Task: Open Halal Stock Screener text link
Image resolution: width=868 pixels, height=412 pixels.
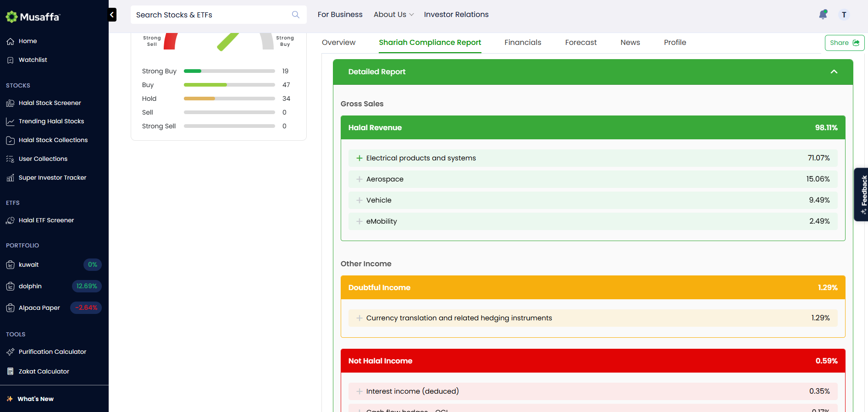Action: [x=50, y=103]
